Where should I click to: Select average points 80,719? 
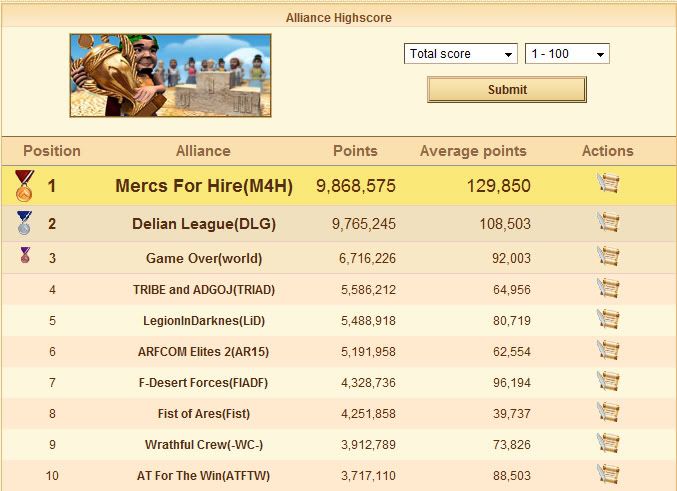[512, 320]
